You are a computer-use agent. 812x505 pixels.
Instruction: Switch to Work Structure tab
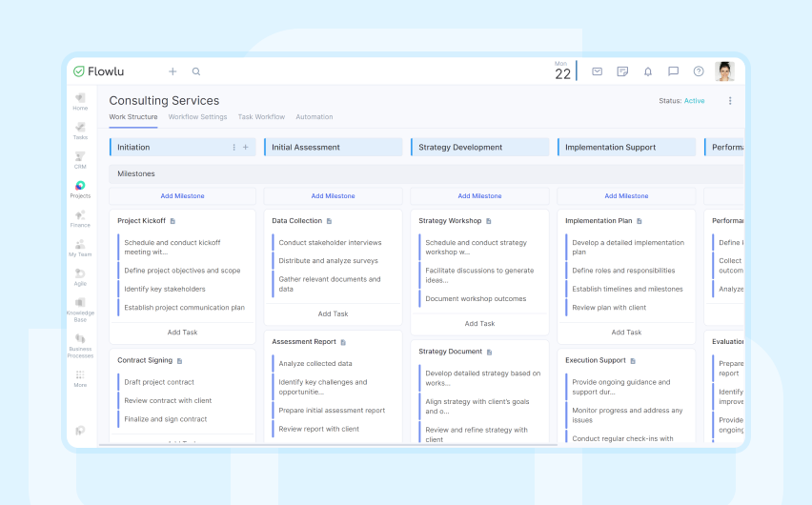pos(133,116)
